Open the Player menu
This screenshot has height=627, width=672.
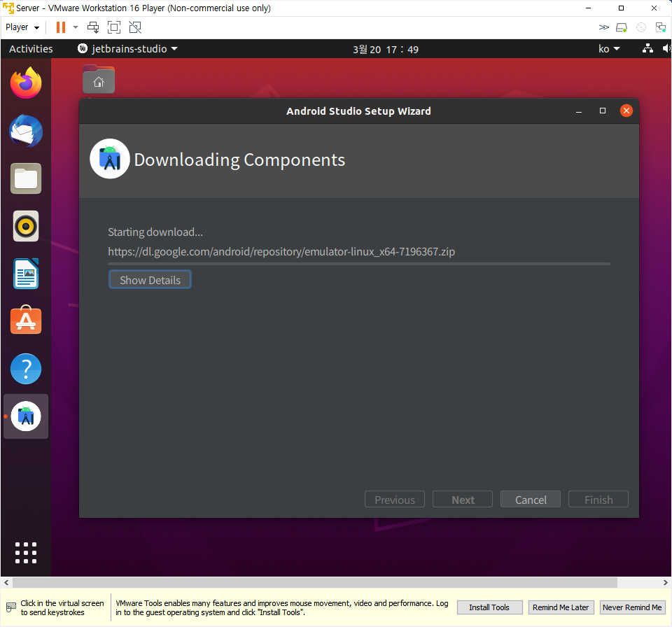coord(22,27)
